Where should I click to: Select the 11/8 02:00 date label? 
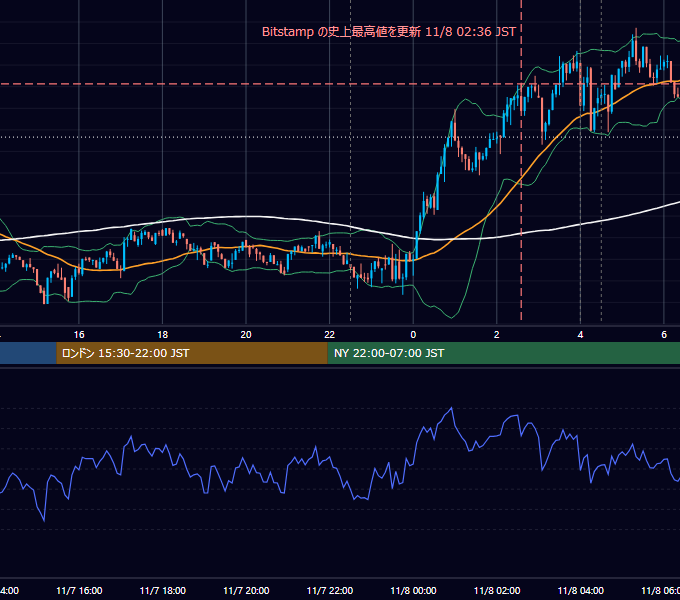(x=497, y=590)
